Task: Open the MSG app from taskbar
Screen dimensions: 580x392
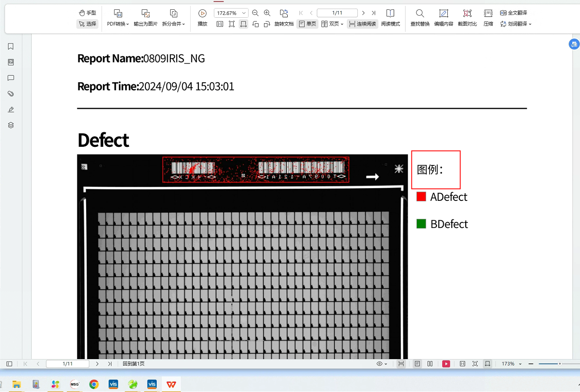Action: coord(75,384)
